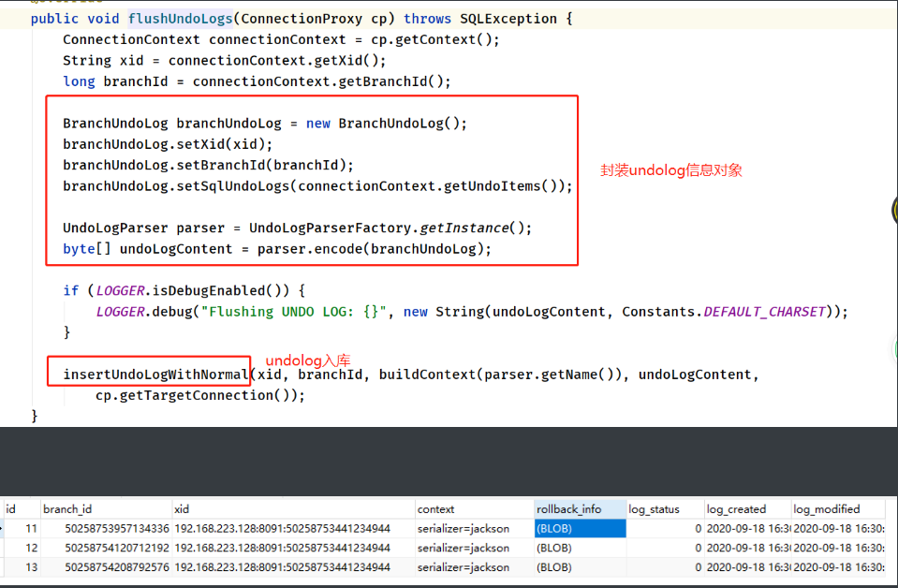Screen dimensions: 898x588
Task: Select log_status value 0 in row 11
Action: [665, 528]
